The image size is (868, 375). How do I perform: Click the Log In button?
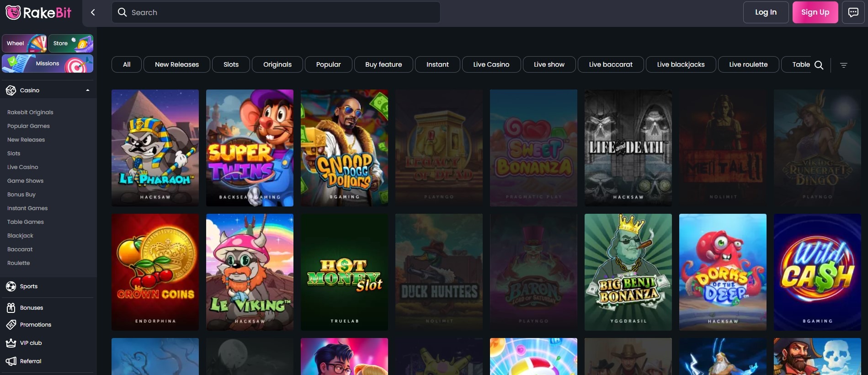pyautogui.click(x=766, y=12)
